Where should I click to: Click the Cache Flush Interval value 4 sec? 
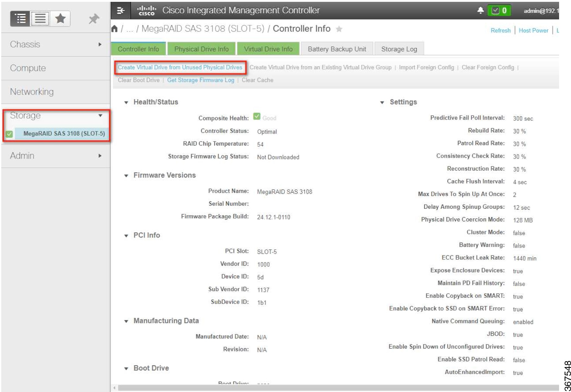tap(520, 182)
